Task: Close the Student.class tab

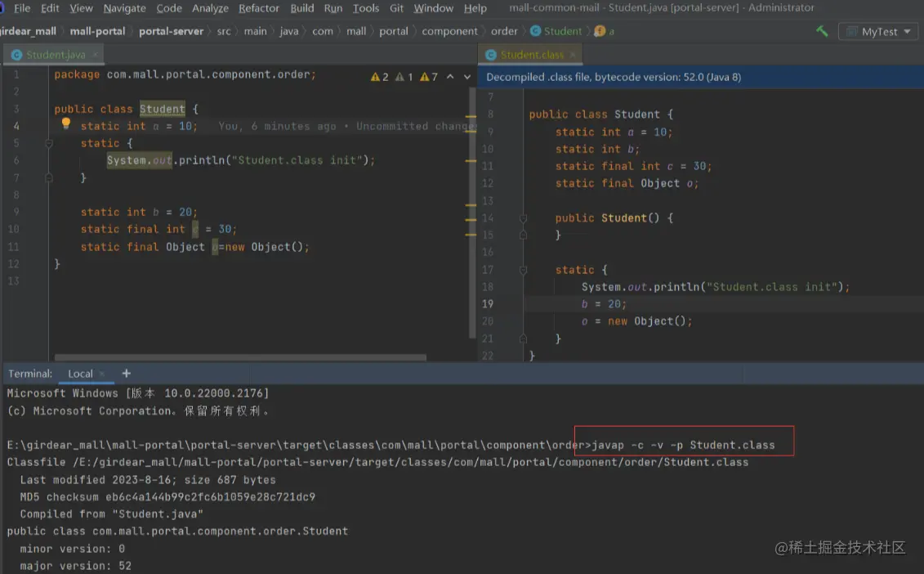Action: tap(572, 55)
